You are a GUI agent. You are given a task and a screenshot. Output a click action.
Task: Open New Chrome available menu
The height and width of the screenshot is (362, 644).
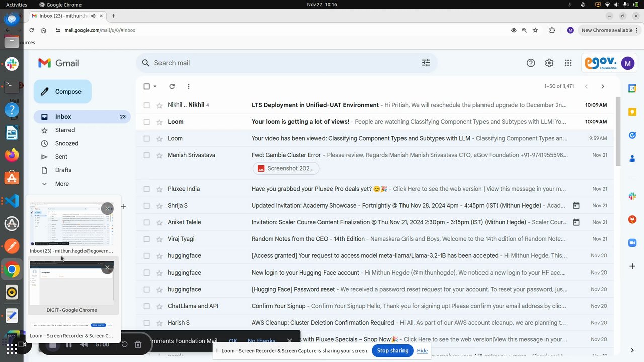(610, 30)
